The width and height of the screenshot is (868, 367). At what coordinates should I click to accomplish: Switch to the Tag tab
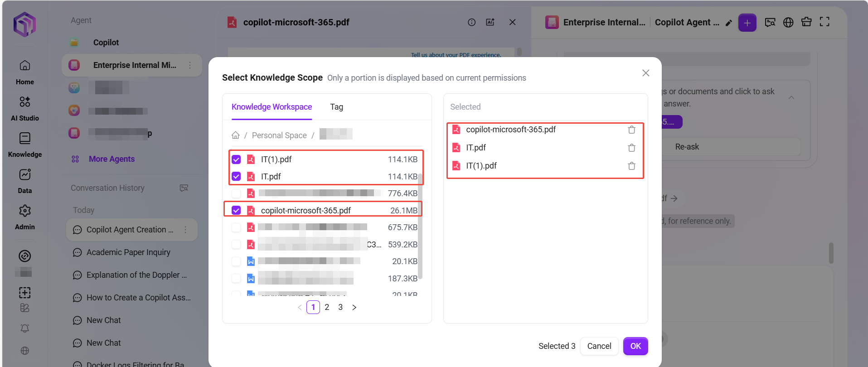tap(336, 107)
